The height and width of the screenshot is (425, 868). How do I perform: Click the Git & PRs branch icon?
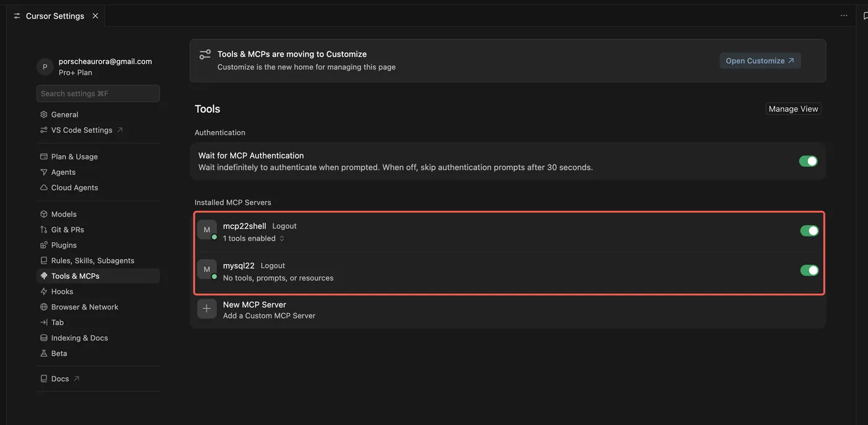coord(43,230)
